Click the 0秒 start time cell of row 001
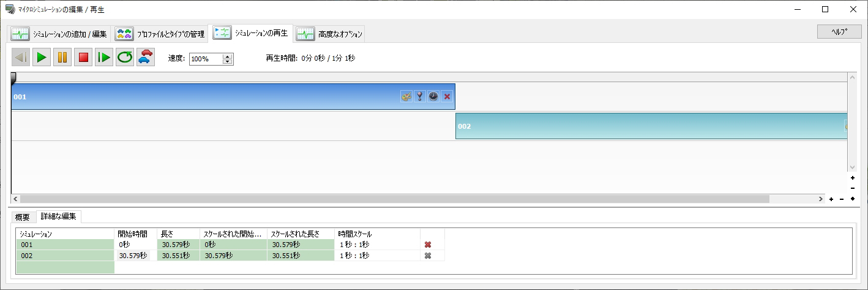The width and height of the screenshot is (868, 290). coord(137,245)
